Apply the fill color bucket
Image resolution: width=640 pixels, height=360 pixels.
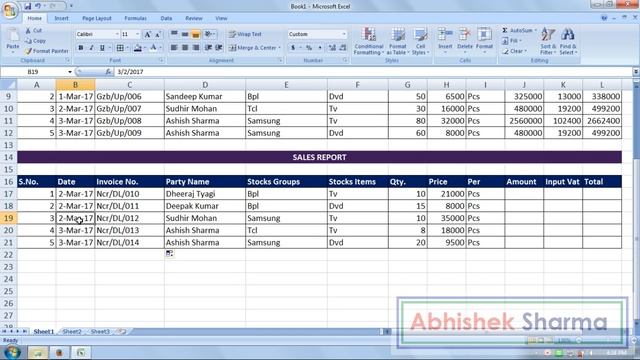[x=138, y=48]
